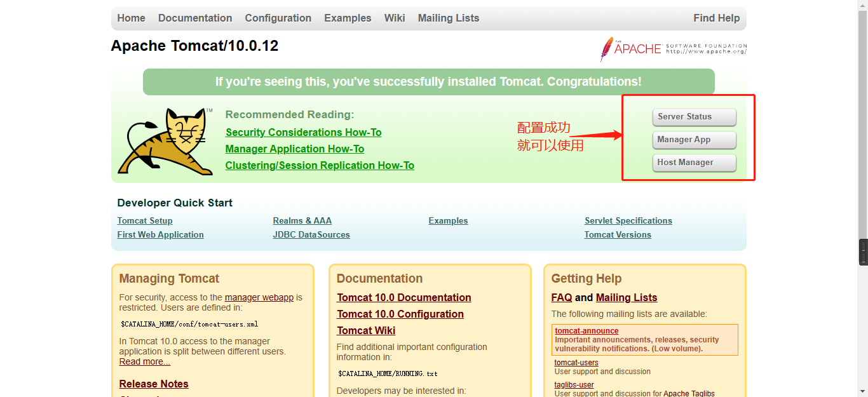Open the tomcat-announce mailing list link
This screenshot has height=397, width=868.
(587, 331)
